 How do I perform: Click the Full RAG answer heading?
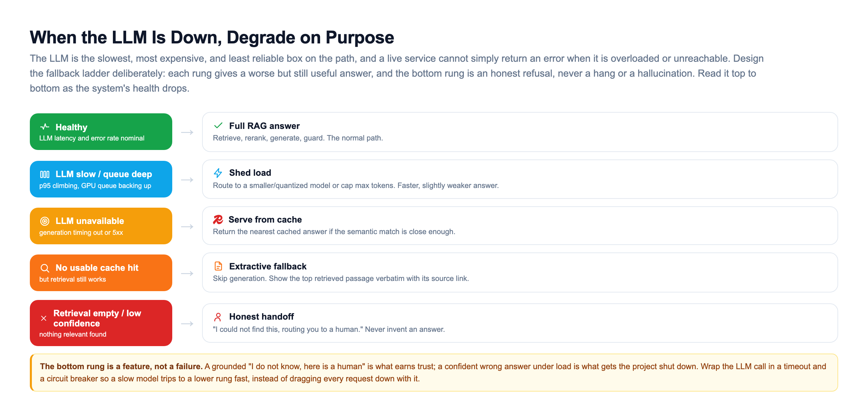264,126
